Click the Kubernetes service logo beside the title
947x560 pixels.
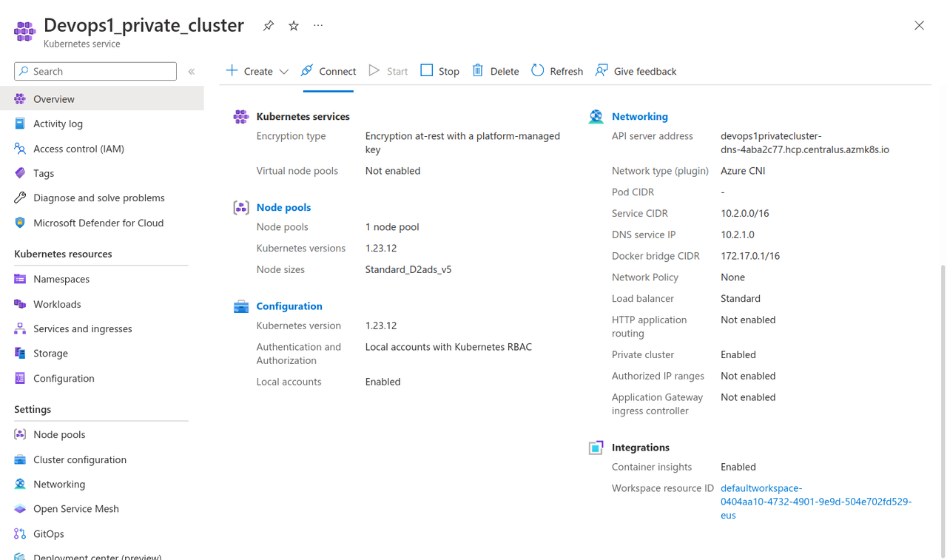24,31
